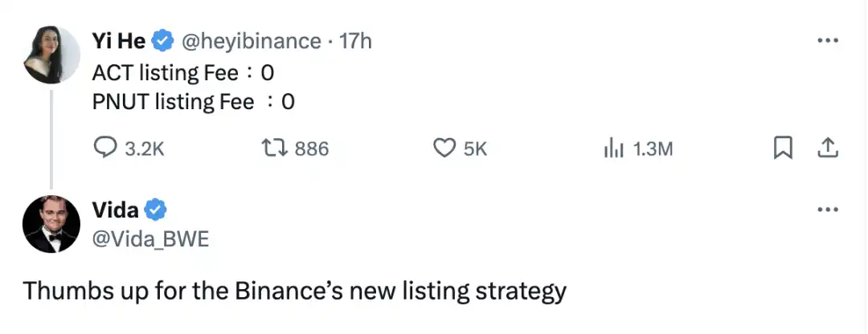Open Vida's profile via display name
The width and height of the screenshot is (868, 334).
[x=116, y=210]
